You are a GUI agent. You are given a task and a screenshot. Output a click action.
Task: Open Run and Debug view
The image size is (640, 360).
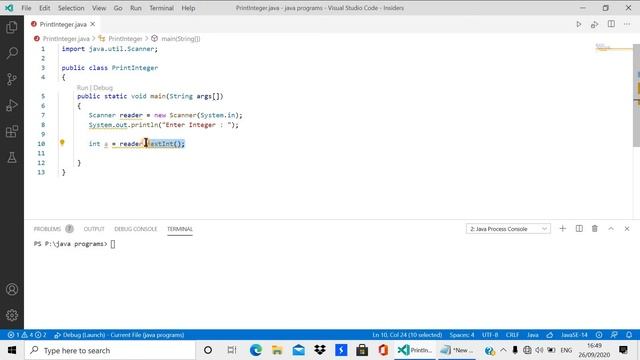pyautogui.click(x=12, y=105)
